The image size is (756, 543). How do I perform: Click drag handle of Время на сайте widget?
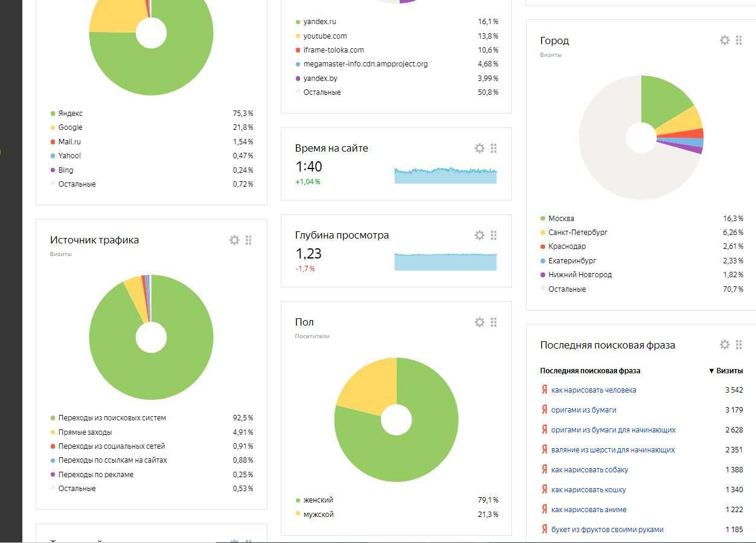click(x=494, y=148)
